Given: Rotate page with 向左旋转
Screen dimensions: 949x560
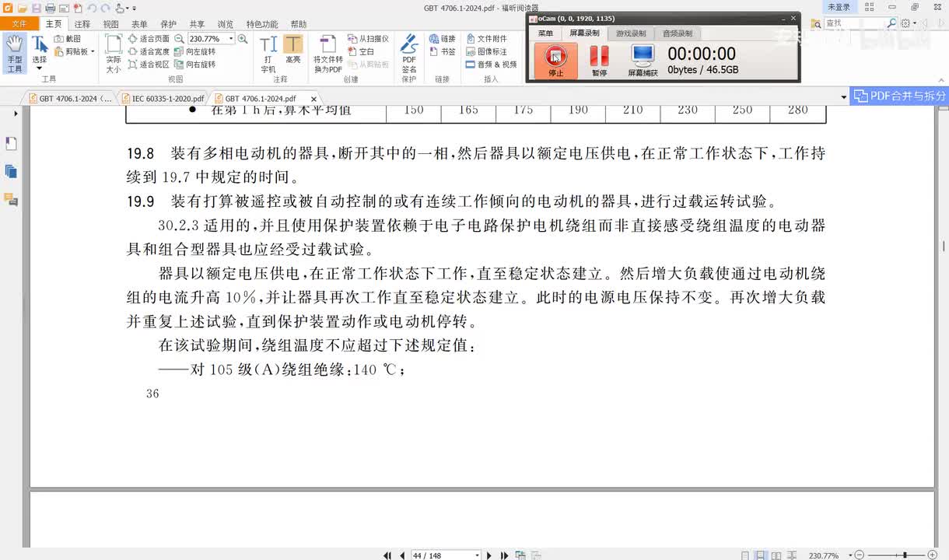Looking at the screenshot, I should pyautogui.click(x=195, y=51).
